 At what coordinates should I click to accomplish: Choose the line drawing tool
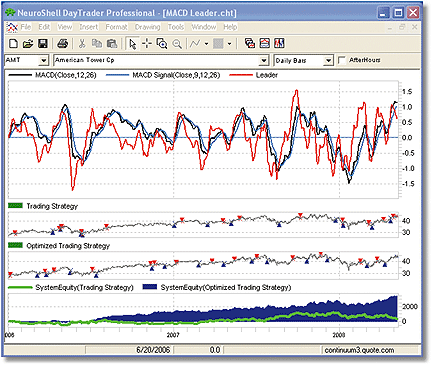point(195,44)
